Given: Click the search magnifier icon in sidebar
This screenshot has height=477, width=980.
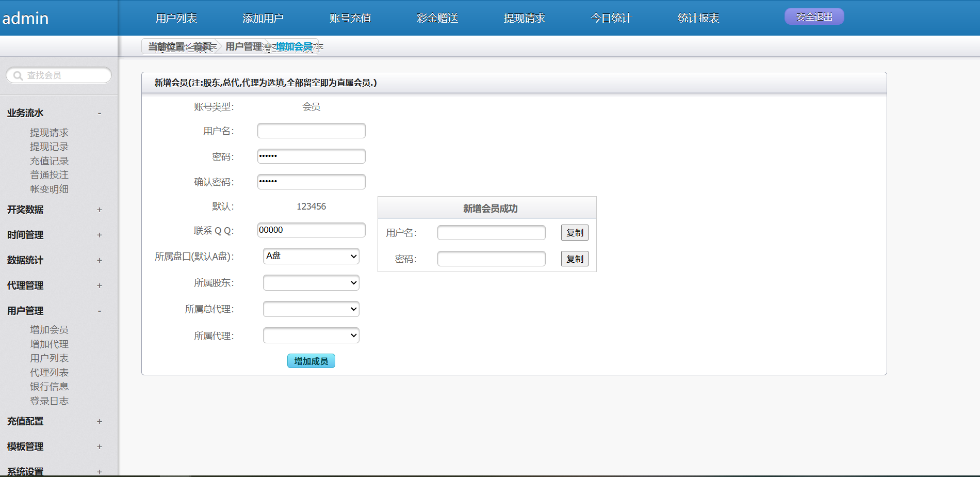Looking at the screenshot, I should pos(18,76).
